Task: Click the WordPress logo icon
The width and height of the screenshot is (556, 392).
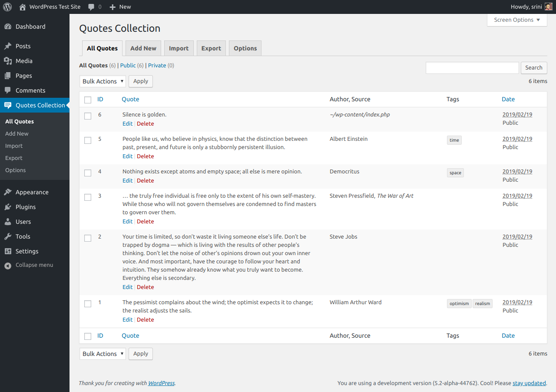Action: coord(7,7)
